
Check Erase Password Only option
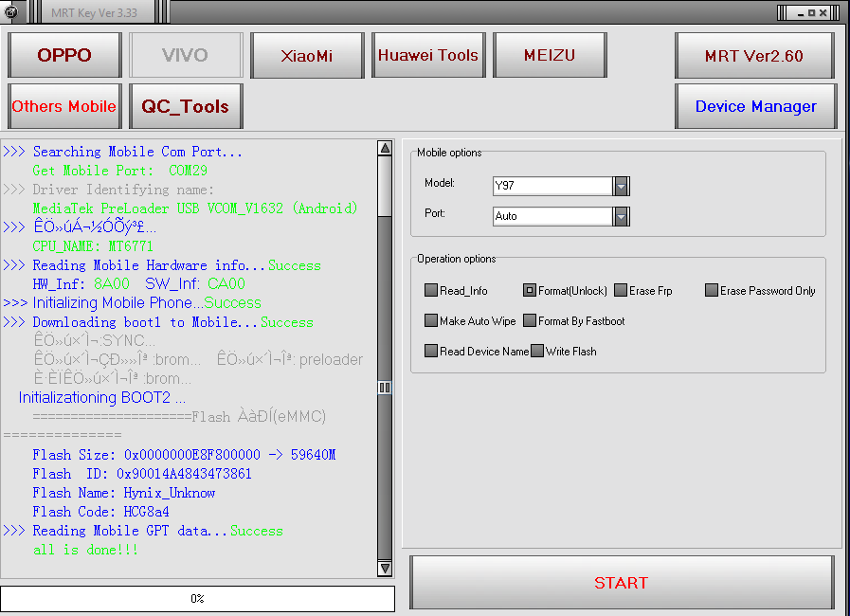pyautogui.click(x=712, y=290)
